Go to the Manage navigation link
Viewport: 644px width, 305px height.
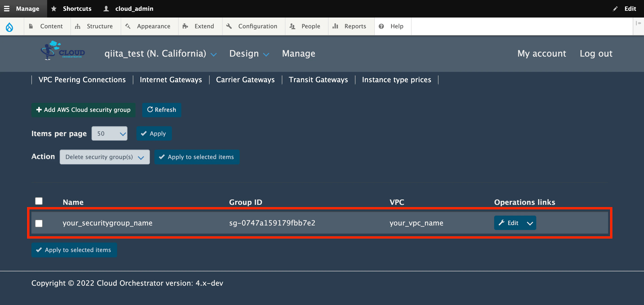[298, 53]
